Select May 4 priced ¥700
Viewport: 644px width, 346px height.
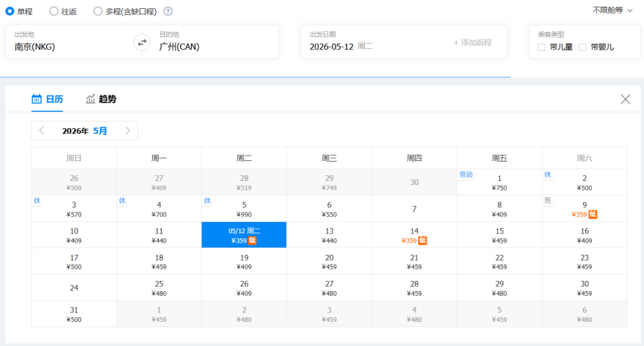(x=159, y=209)
